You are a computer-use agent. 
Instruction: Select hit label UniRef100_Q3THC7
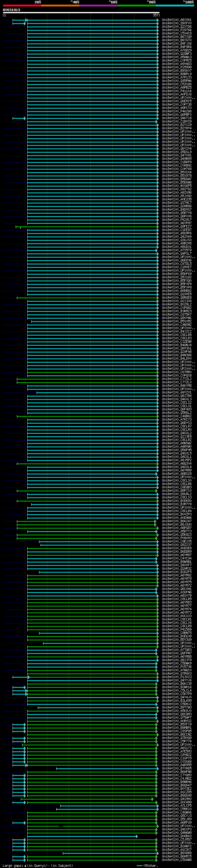[x=177, y=203]
